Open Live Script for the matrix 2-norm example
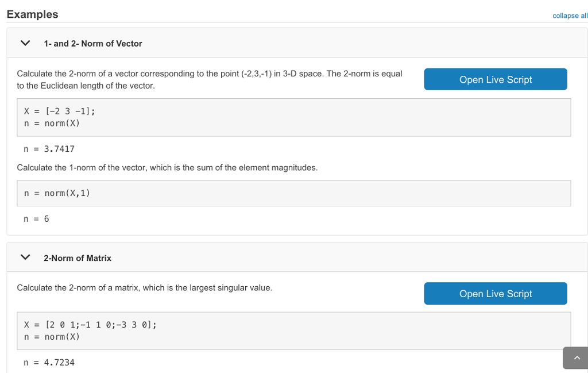Viewport: 588px width, 373px height. [495, 294]
